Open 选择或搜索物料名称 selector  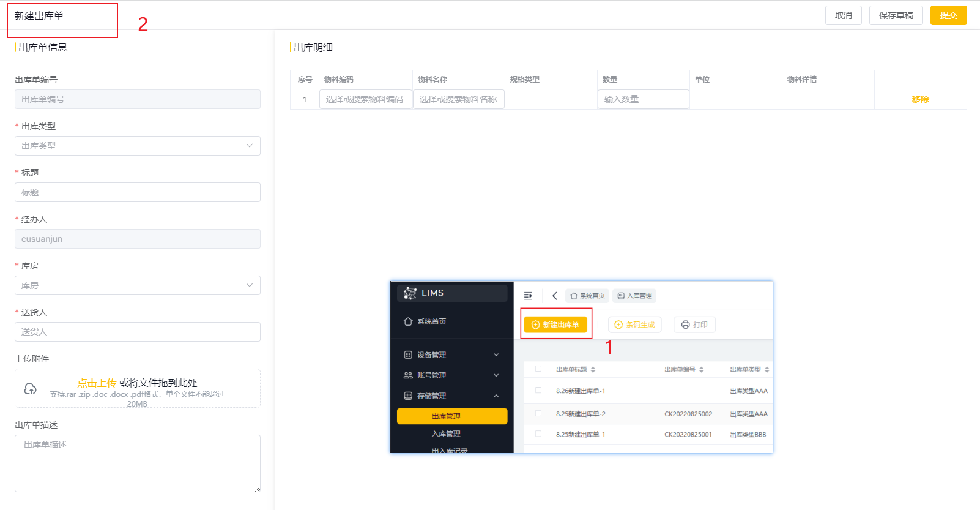[459, 99]
